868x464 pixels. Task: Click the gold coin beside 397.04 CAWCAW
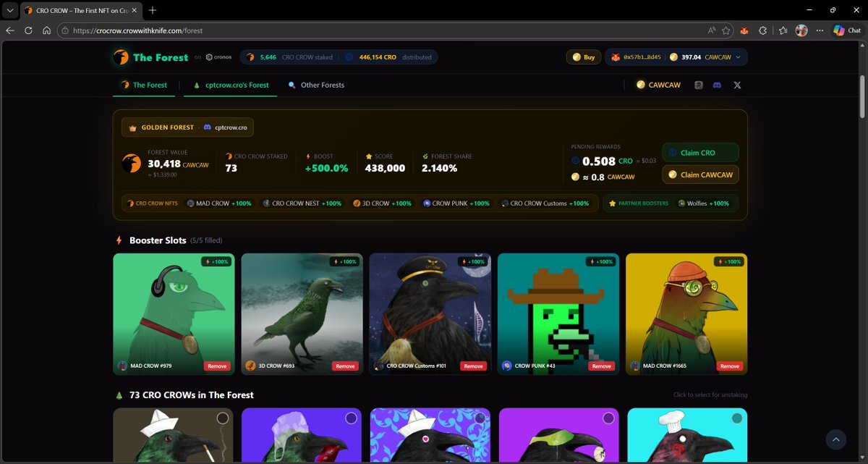pos(673,56)
